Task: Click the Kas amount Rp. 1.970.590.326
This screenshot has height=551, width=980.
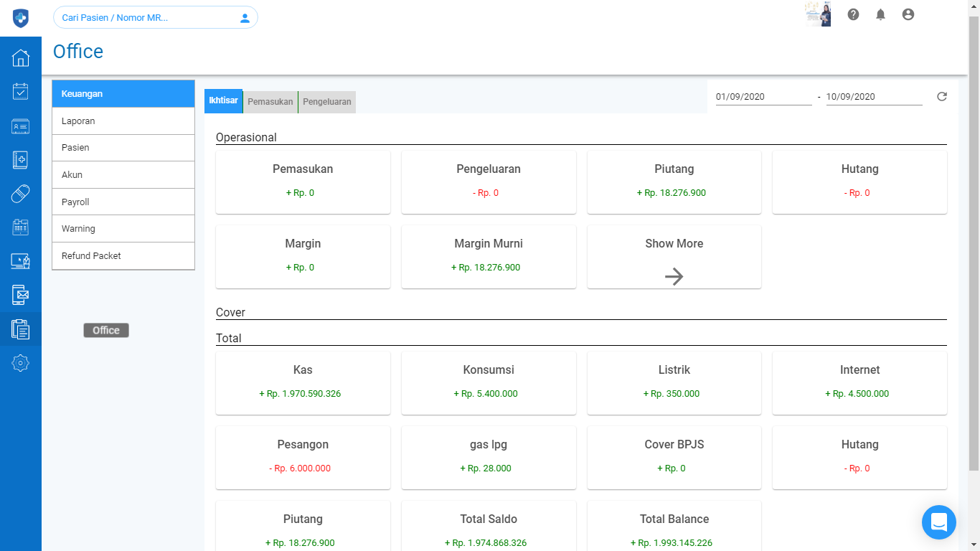Action: click(x=300, y=394)
